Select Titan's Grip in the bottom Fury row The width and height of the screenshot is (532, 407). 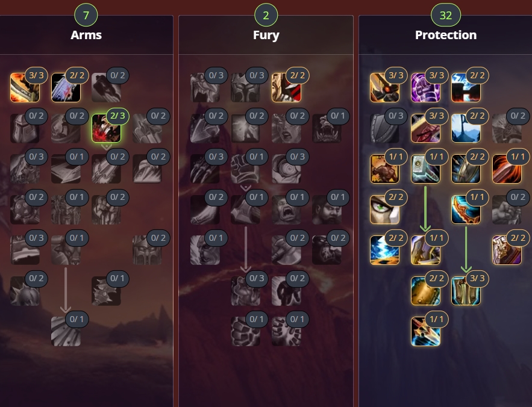tap(246, 331)
